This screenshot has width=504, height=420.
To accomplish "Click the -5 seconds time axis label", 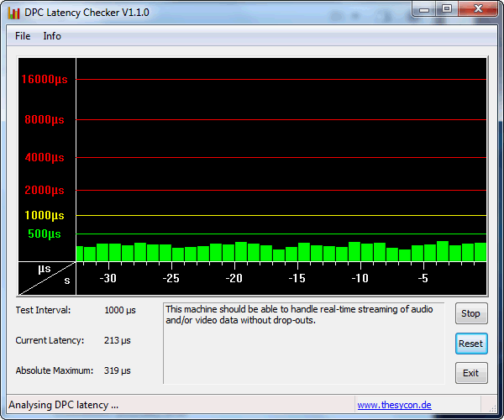I will coord(423,278).
